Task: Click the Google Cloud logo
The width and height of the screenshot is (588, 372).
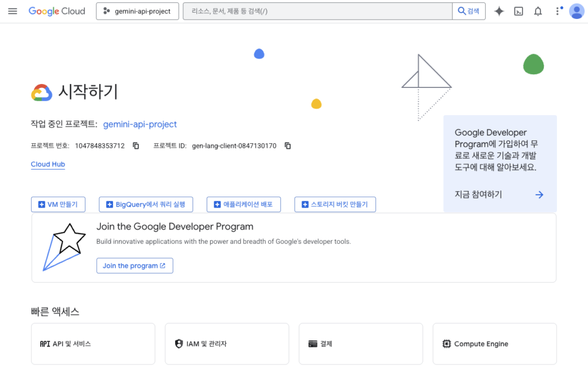Action: [x=57, y=11]
